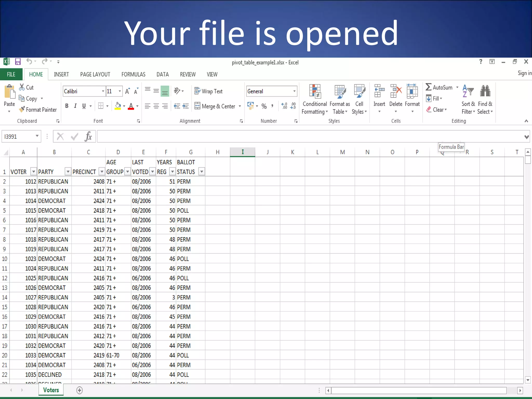The image size is (532, 399).
Task: Click the Save icon in quick access toolbar
Action: tap(18, 62)
